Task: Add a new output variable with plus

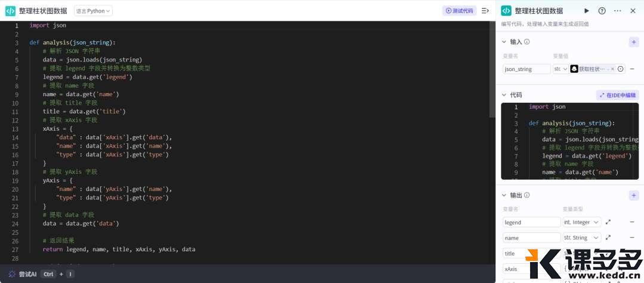Action: tap(634, 195)
